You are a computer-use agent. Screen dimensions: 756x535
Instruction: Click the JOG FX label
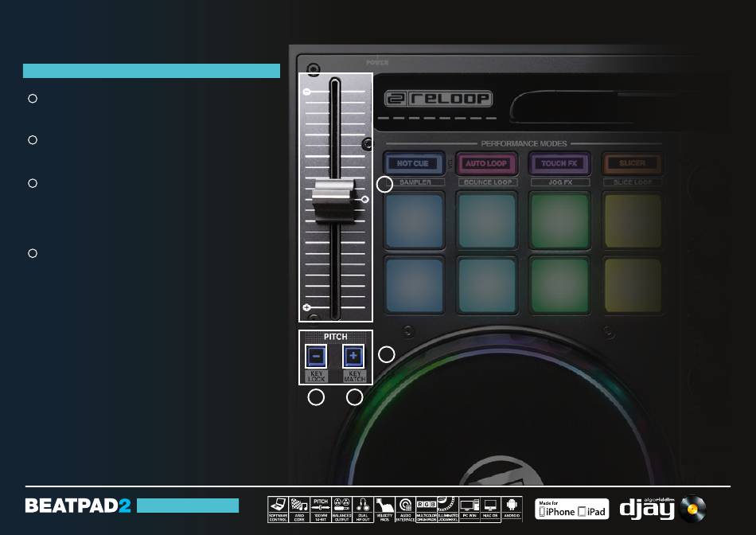pyautogui.click(x=560, y=182)
